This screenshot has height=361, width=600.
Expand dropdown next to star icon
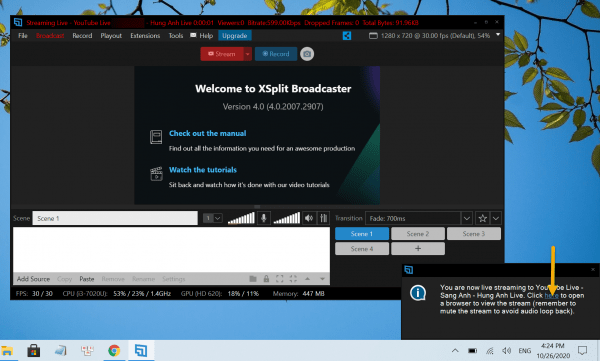pos(496,218)
